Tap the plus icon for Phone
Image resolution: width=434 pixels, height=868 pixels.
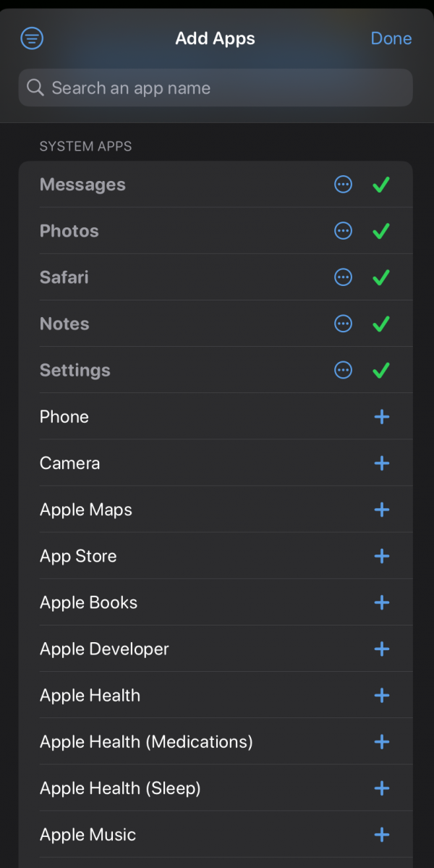(x=381, y=417)
